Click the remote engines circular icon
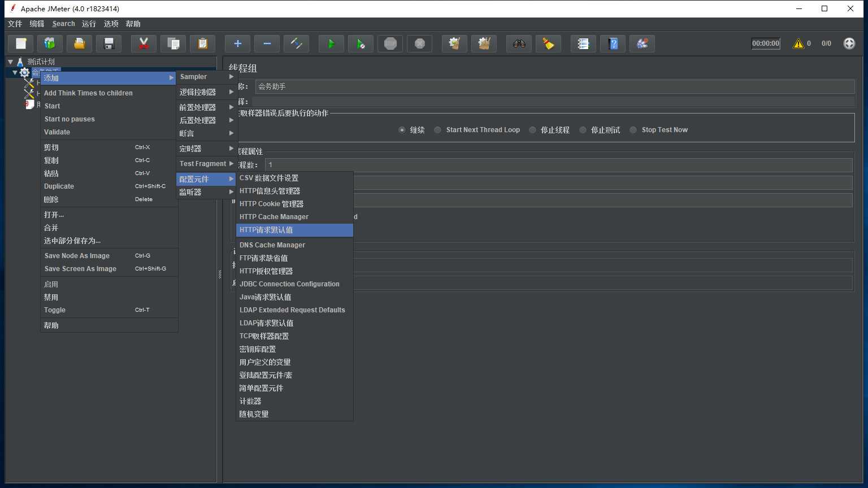868x488 pixels. point(849,43)
